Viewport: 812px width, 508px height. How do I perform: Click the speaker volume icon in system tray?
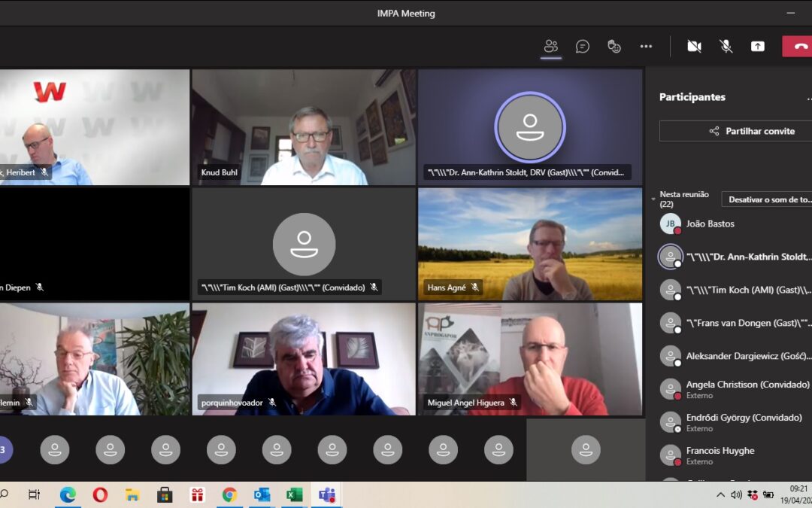pyautogui.click(x=736, y=494)
